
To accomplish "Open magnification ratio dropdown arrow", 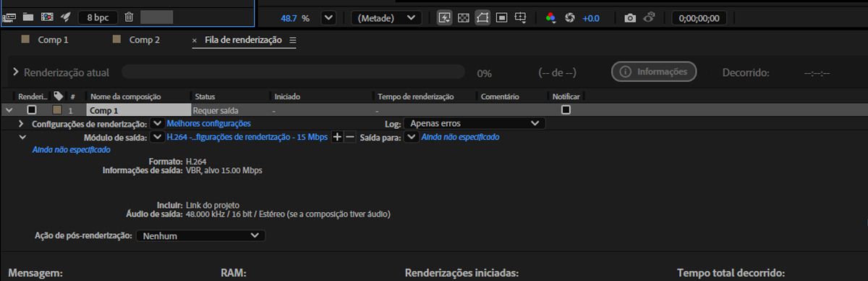I will point(328,17).
